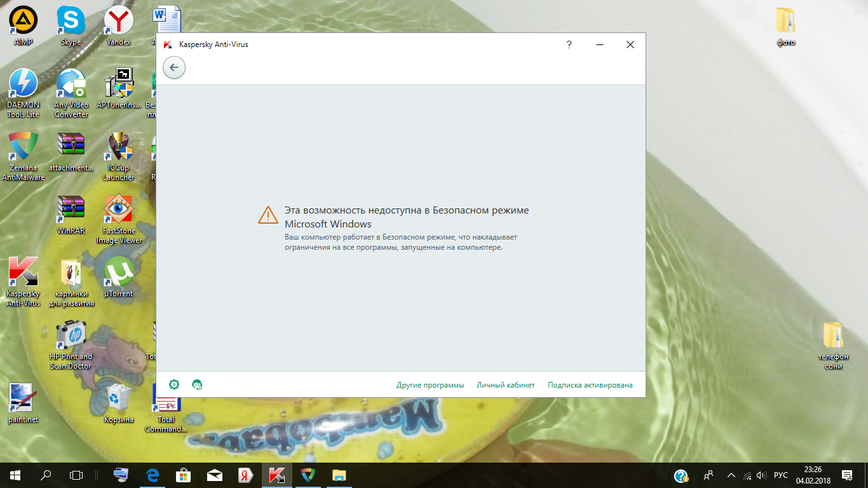Image resolution: width=868 pixels, height=488 pixels.
Task: Select Корзина recycle bin icon
Action: [118, 403]
